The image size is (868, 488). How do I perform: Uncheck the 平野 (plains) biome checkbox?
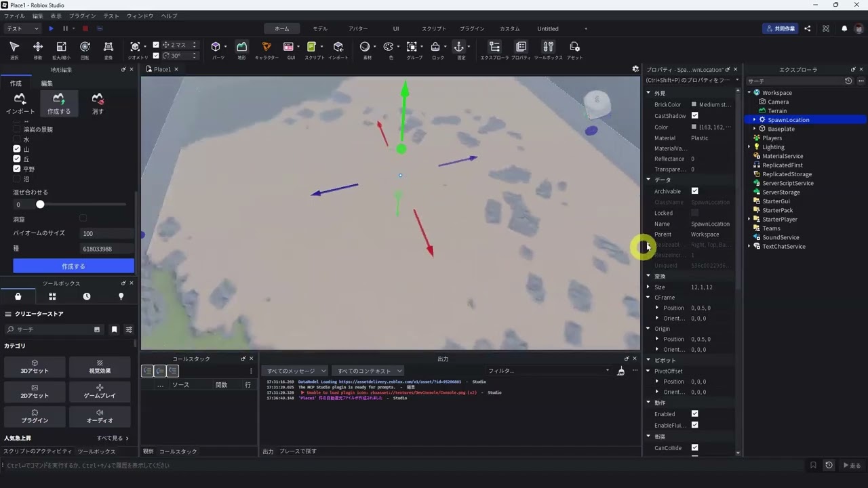[17, 169]
